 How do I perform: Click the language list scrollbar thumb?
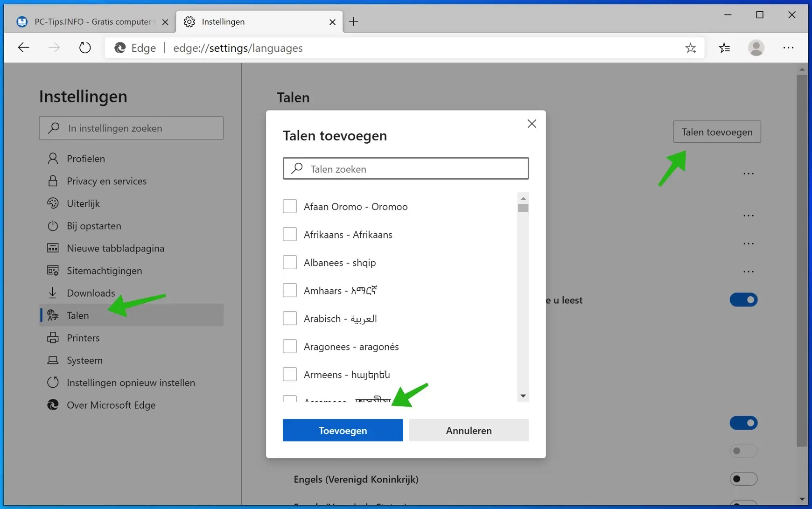click(x=523, y=208)
